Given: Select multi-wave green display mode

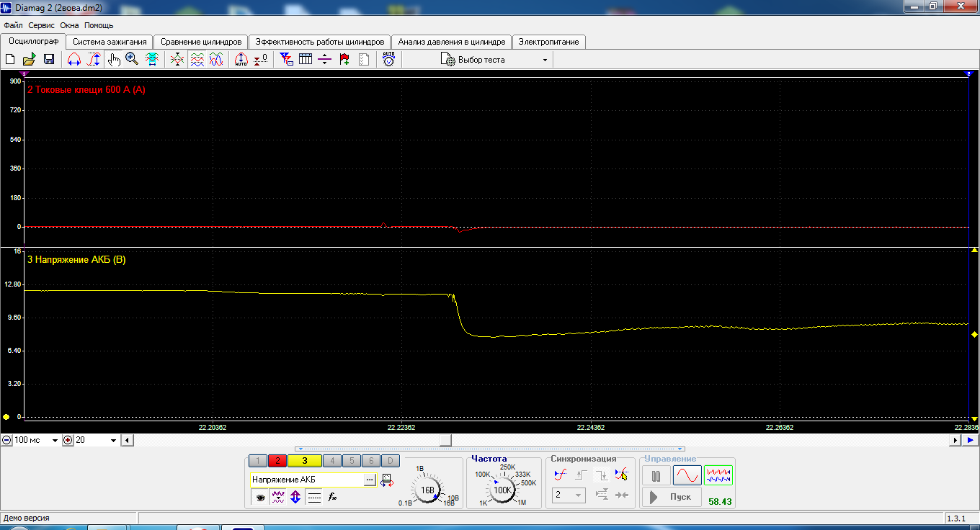Looking at the screenshot, I should [718, 475].
